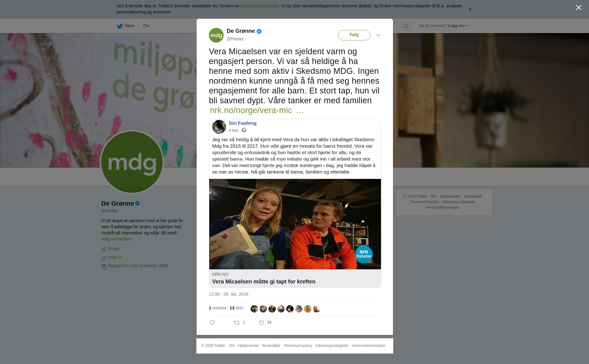
Task: Click the mdg avatar in tweet header
Action: (x=216, y=35)
